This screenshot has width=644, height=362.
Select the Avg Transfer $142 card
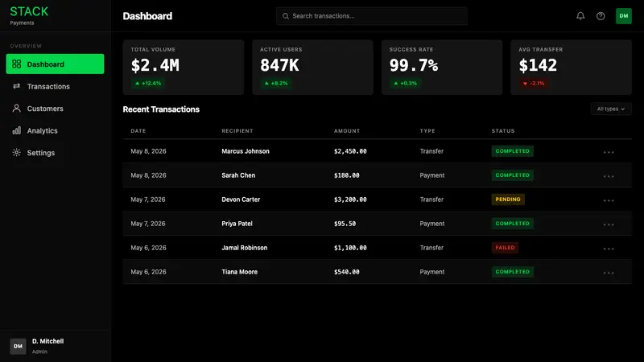click(572, 68)
